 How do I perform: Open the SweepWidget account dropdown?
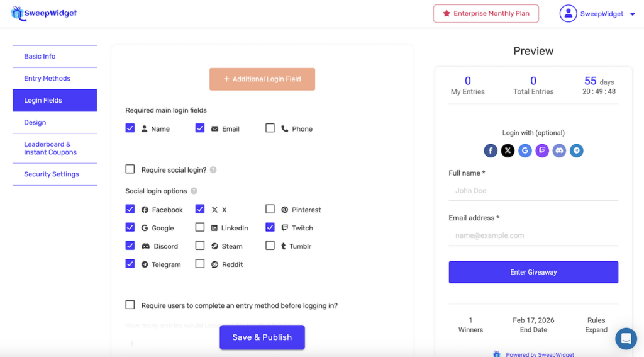pos(597,14)
